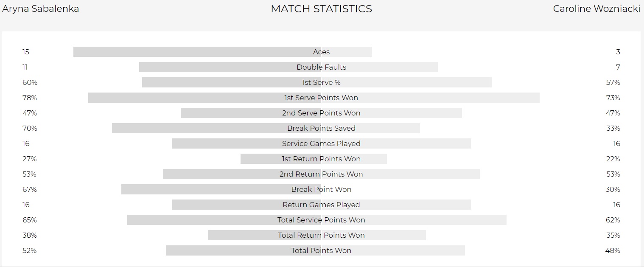Click the Service Games Played label
644x267 pixels.
tap(321, 143)
